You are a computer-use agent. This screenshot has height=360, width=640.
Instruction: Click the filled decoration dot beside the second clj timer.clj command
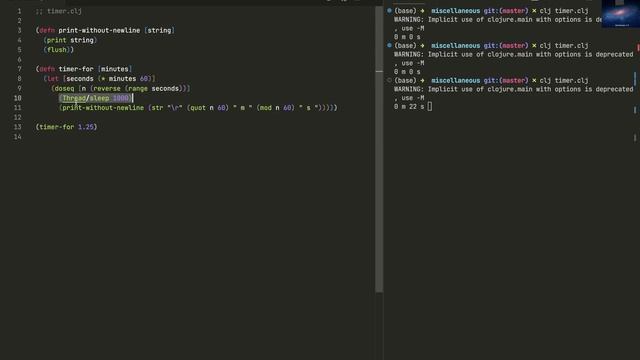click(389, 45)
